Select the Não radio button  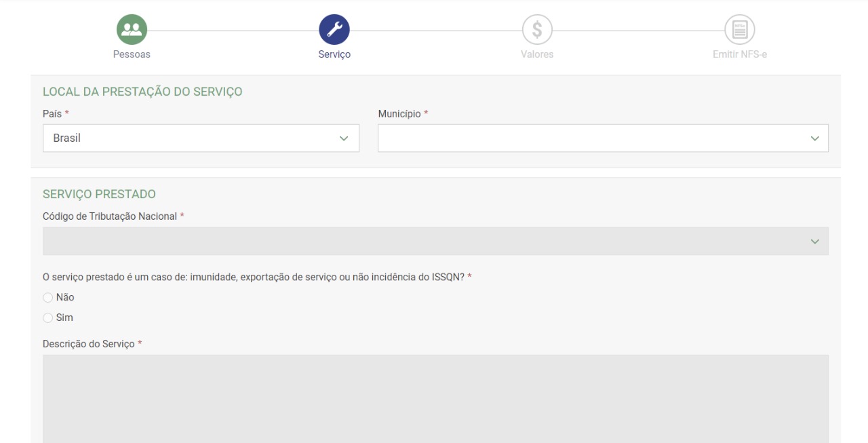(47, 297)
